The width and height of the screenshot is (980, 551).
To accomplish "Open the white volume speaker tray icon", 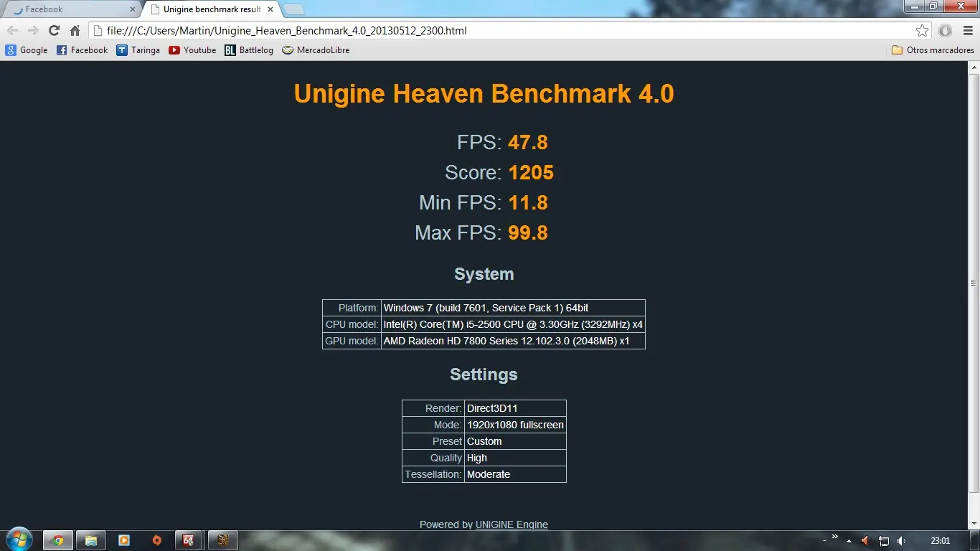I will 901,541.
